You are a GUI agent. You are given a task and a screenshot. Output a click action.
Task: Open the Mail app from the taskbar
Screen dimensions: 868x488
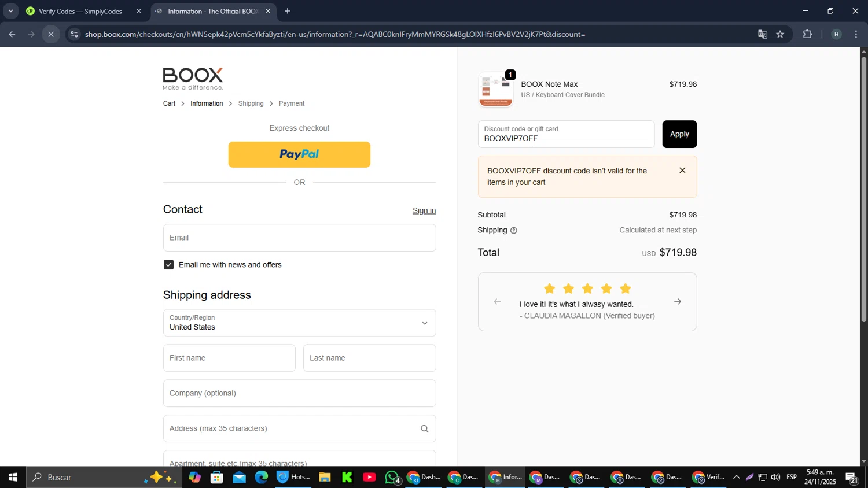239,477
